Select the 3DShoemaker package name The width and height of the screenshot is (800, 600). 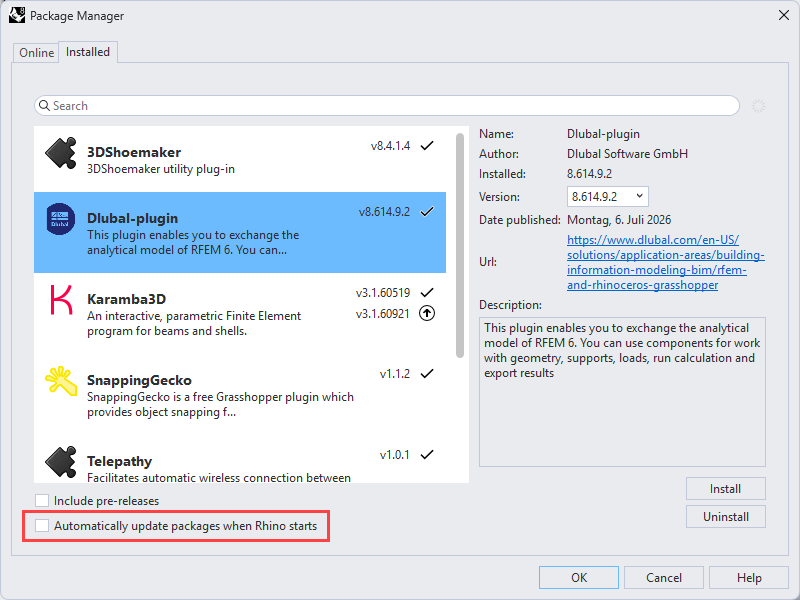[x=134, y=152]
